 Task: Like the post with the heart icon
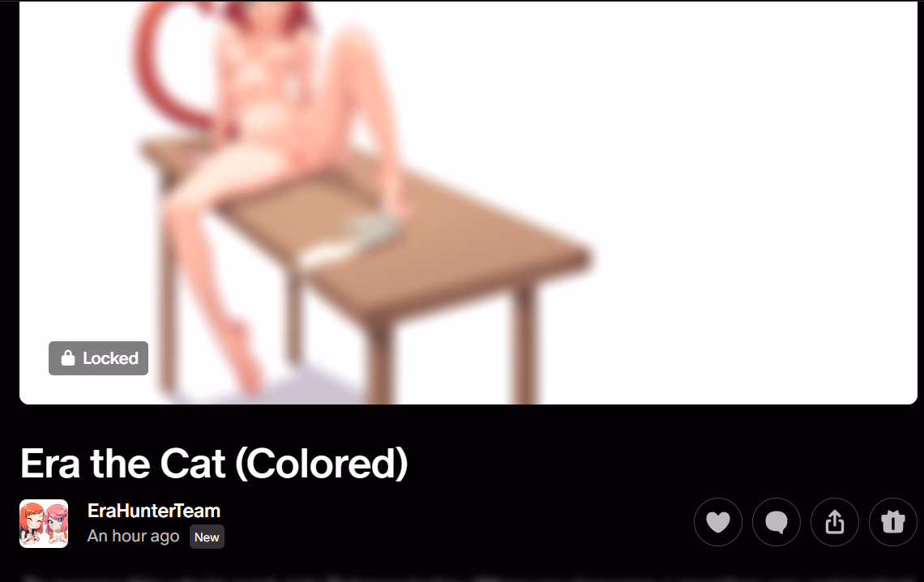[718, 522]
